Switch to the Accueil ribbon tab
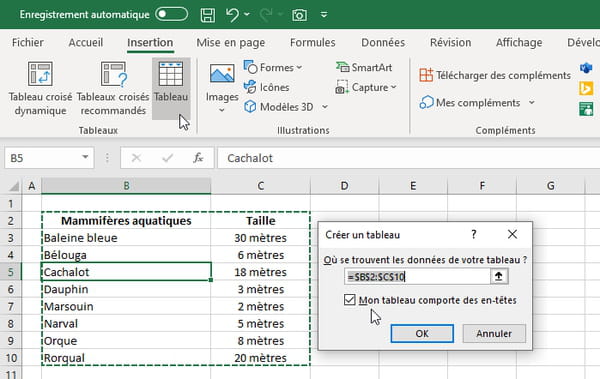600x379 pixels. click(86, 42)
